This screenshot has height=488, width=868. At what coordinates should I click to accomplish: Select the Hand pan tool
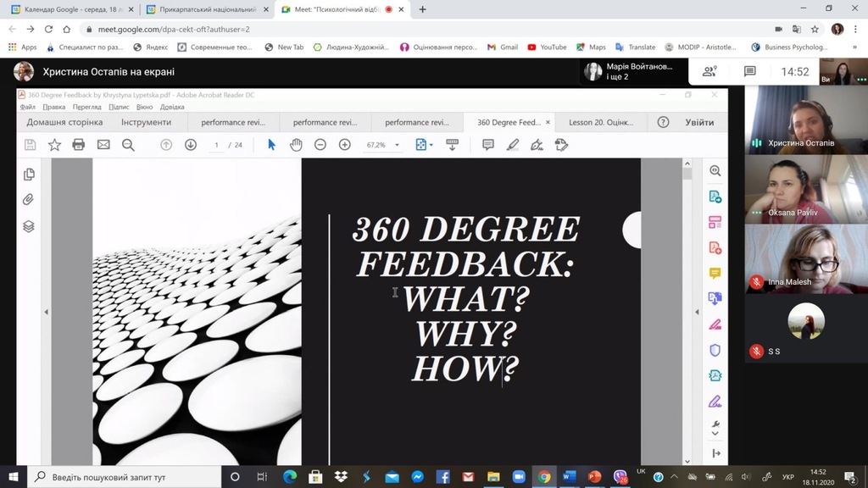tap(296, 145)
